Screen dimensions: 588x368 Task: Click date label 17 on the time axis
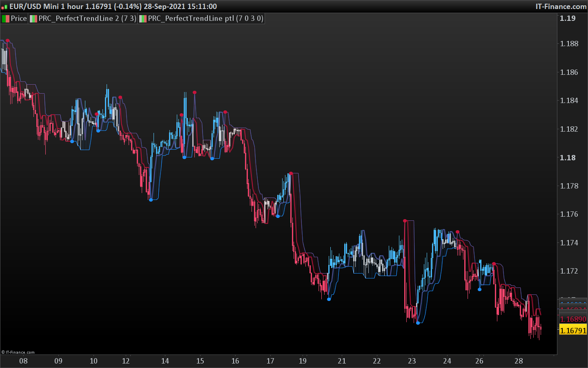point(270,361)
